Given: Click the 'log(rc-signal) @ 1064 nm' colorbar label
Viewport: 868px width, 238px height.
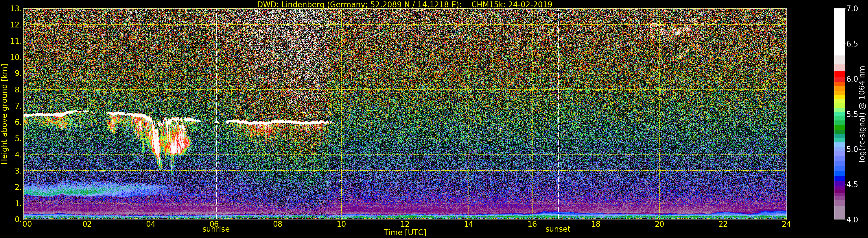Looking at the screenshot, I should pyautogui.click(x=862, y=114).
